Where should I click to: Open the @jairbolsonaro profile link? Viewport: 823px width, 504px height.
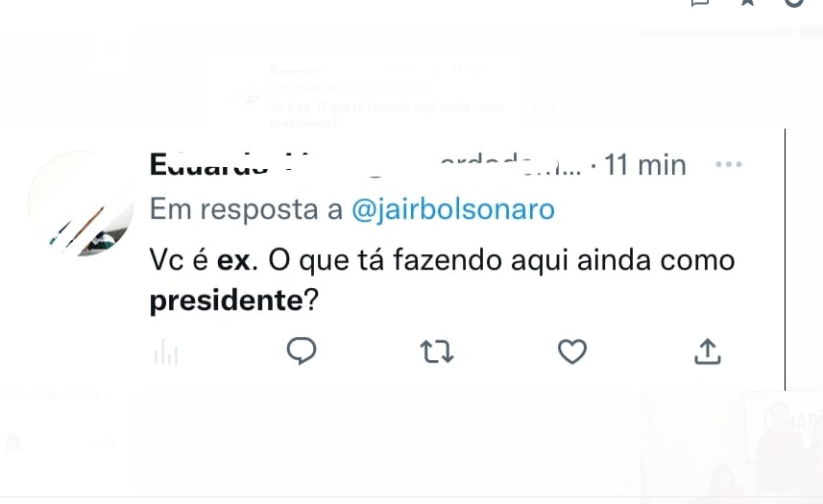tap(453, 209)
